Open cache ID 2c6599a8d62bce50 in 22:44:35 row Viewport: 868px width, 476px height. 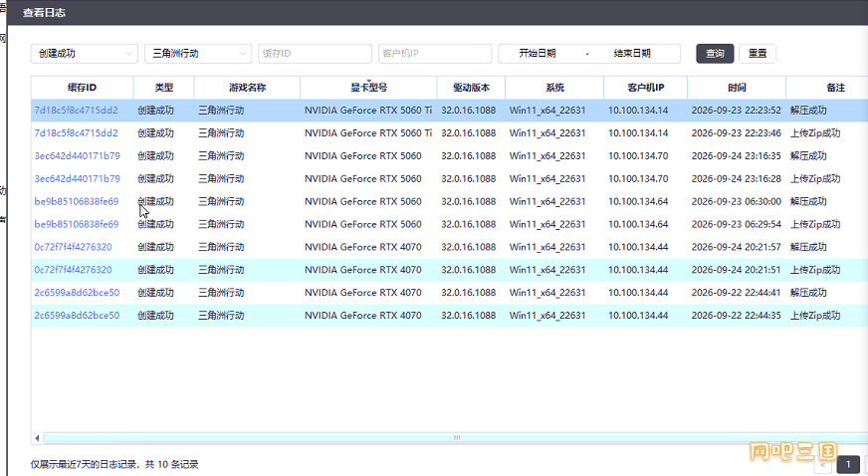(77, 315)
